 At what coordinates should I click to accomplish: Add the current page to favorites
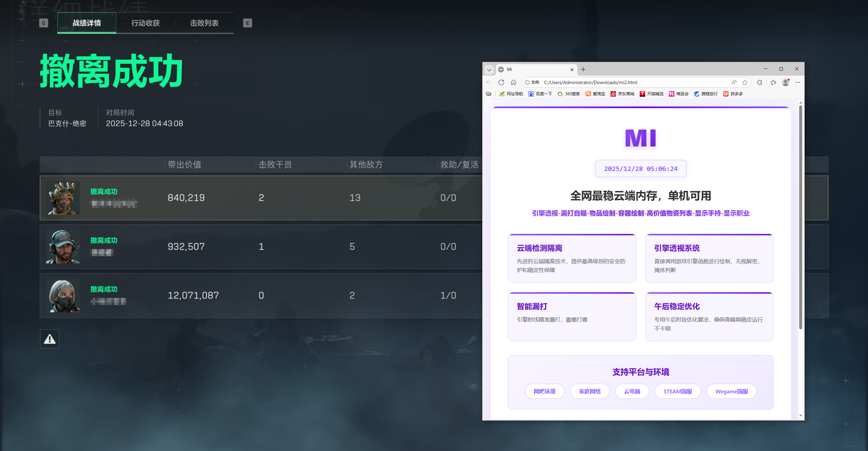[x=745, y=82]
